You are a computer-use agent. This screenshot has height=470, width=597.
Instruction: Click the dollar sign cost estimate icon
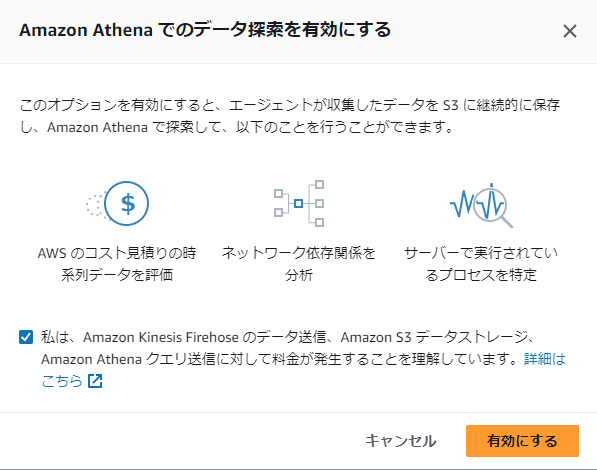(126, 203)
